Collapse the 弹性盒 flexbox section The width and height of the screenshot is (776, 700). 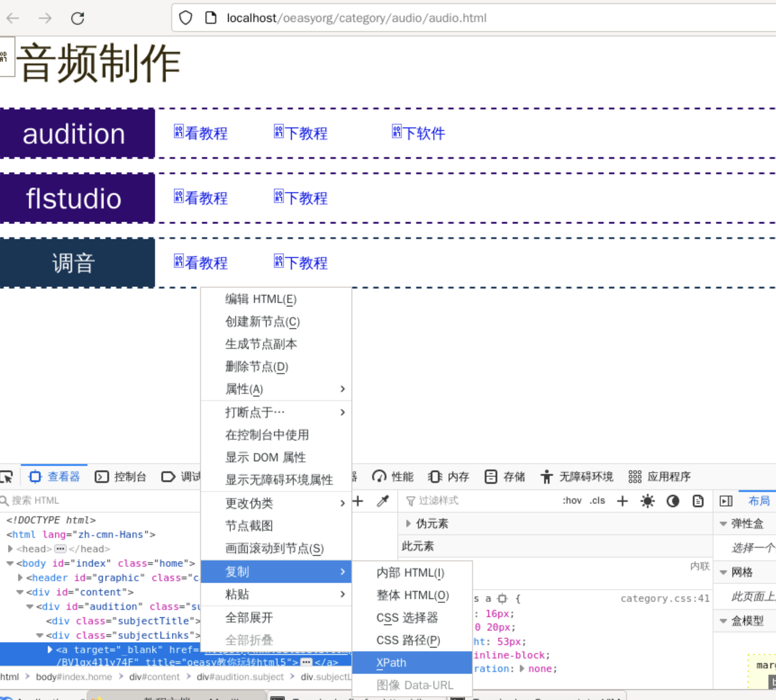723,524
